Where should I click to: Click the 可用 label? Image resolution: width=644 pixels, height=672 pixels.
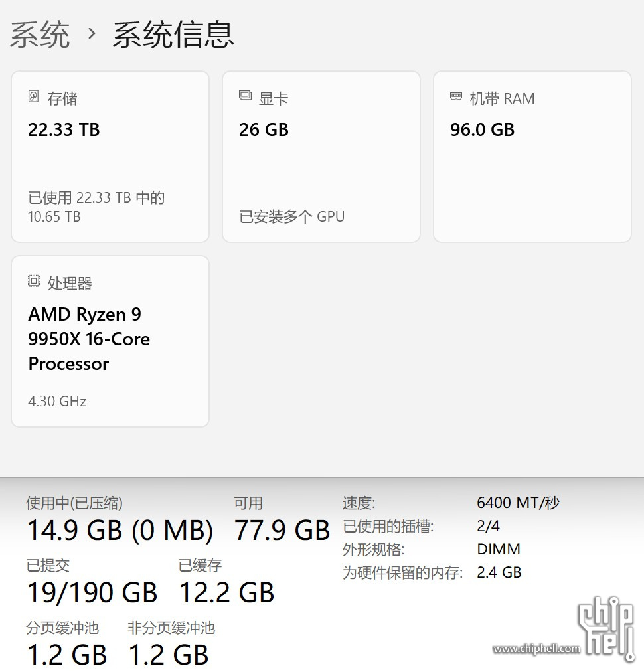coord(248,503)
